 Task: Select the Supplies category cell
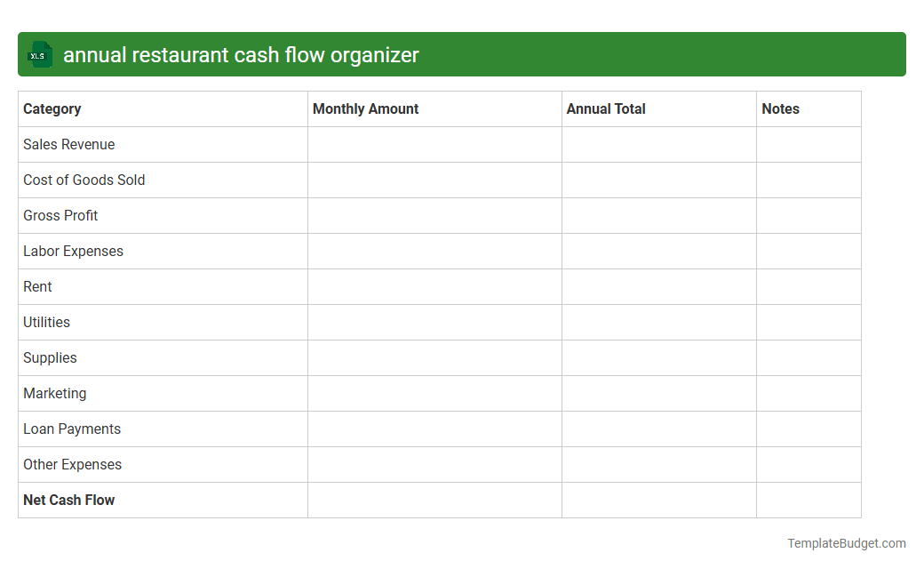click(x=50, y=357)
